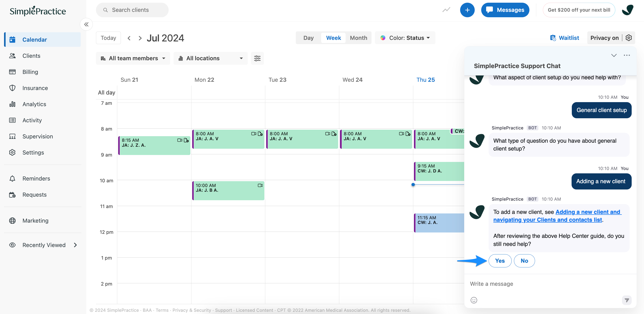This screenshot has width=644, height=314.
Task: Switch to Month view tab
Action: click(358, 38)
